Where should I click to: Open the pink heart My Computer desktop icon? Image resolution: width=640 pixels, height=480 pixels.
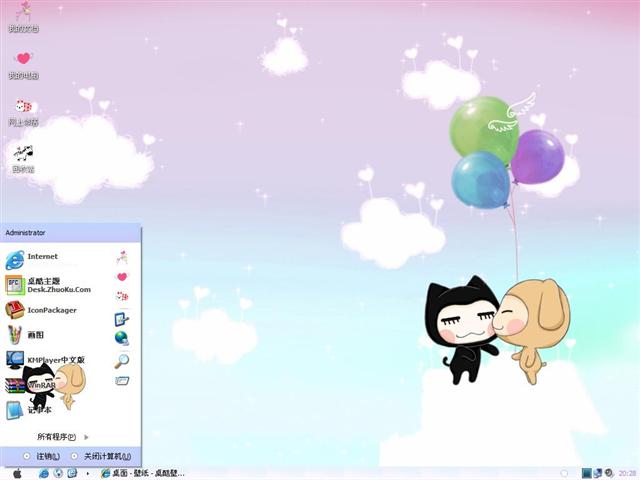point(23,65)
